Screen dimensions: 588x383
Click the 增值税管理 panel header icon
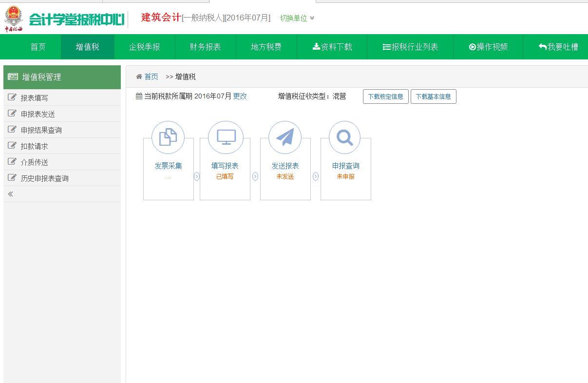13,77
